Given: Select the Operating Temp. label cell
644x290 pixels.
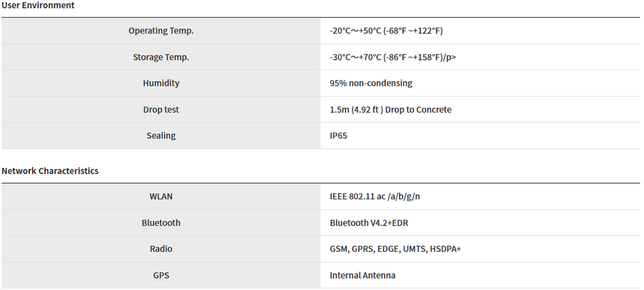Looking at the screenshot, I should [x=161, y=31].
